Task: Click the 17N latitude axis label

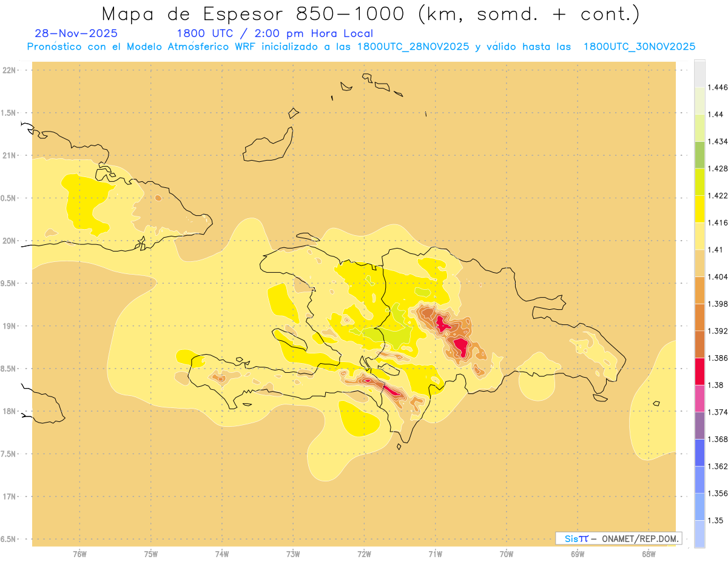Action: 8,497
